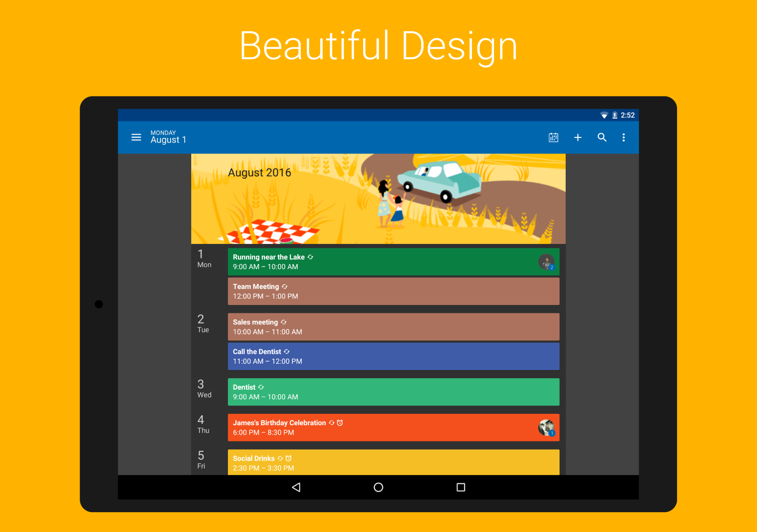Tap the recent apps square button
The height and width of the screenshot is (532, 757).
coord(461,487)
